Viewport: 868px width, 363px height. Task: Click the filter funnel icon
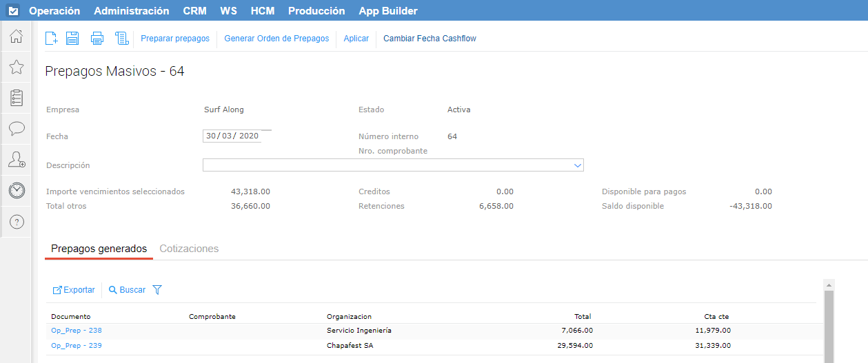click(x=157, y=290)
